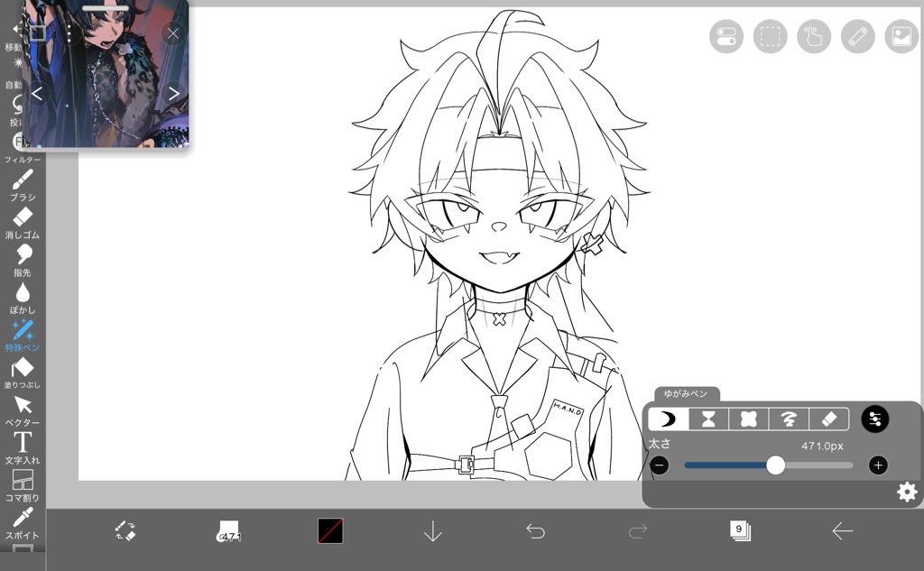
Task: Open the current color swatch
Action: point(330,531)
